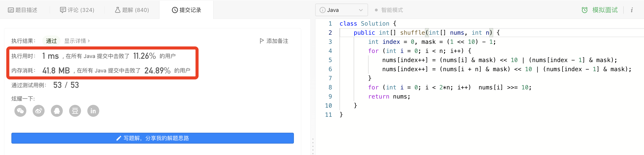The width and height of the screenshot is (644, 155).
Task: Share result to Weibo
Action: click(38, 111)
